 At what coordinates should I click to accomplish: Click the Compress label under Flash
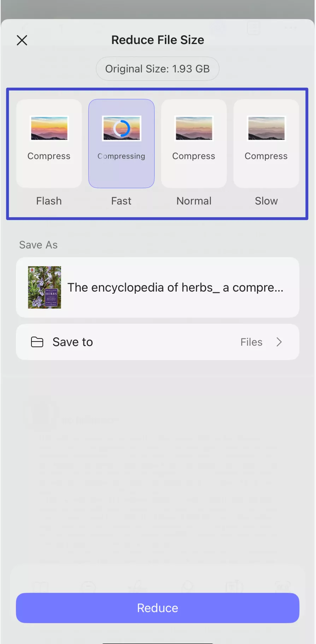(x=49, y=156)
